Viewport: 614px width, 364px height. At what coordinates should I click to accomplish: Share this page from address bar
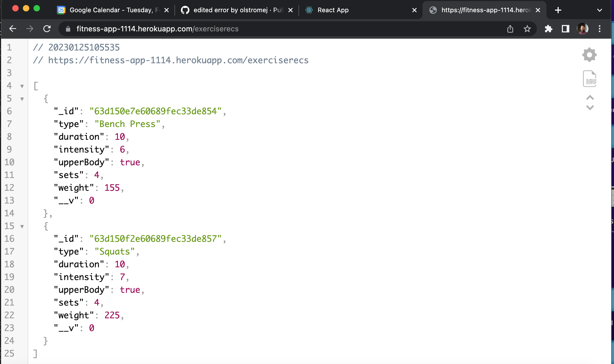(510, 29)
